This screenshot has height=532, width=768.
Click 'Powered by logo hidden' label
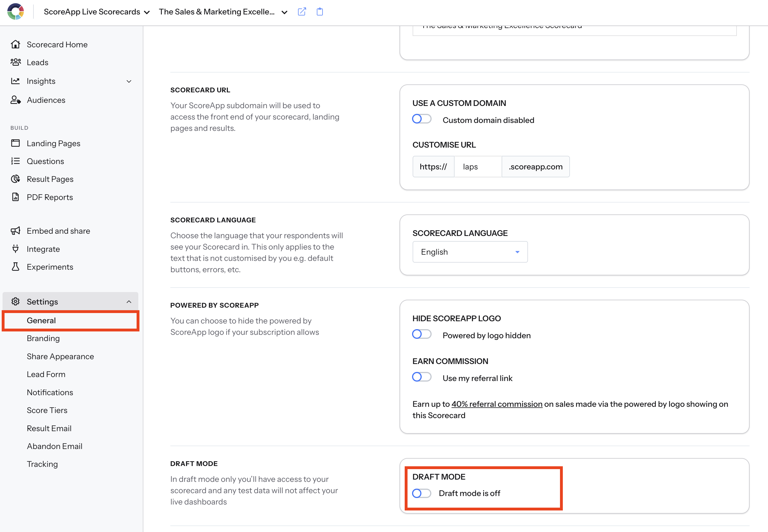pos(487,335)
